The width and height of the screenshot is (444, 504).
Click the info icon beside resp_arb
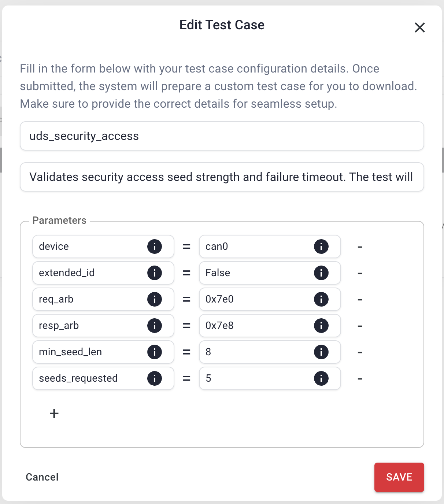pyautogui.click(x=155, y=326)
